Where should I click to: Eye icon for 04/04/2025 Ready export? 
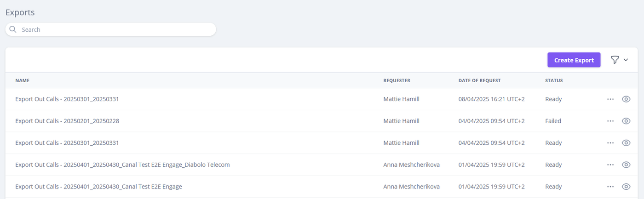[x=626, y=143]
